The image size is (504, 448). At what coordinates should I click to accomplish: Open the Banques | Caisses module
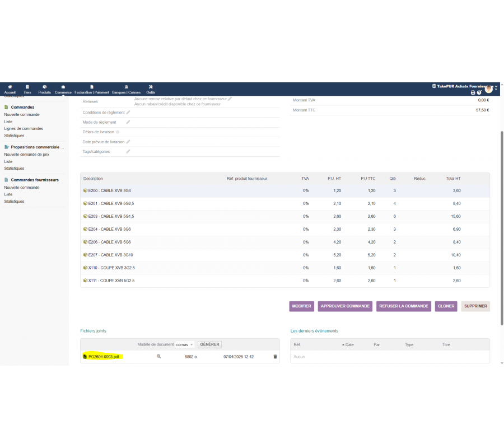point(126,89)
